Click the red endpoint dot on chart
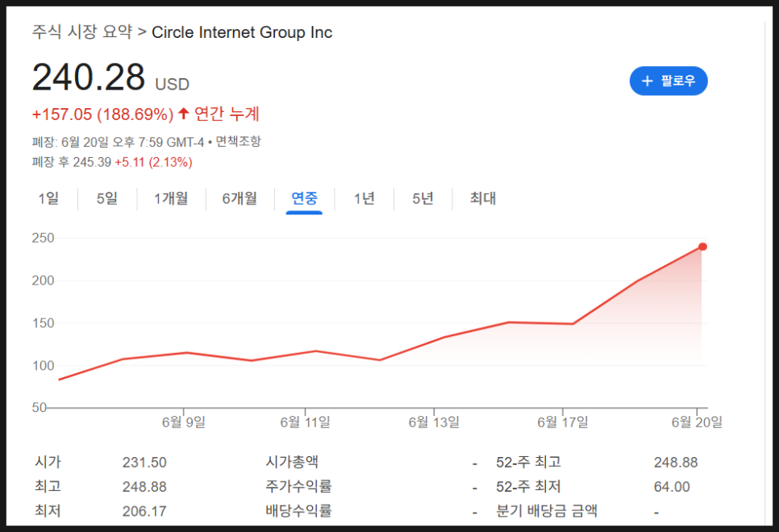 pyautogui.click(x=702, y=247)
